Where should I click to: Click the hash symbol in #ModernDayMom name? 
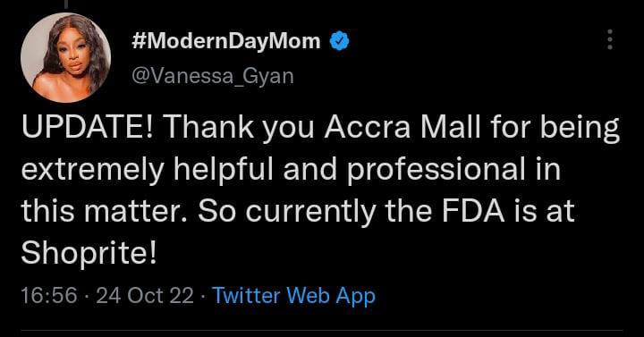138,41
